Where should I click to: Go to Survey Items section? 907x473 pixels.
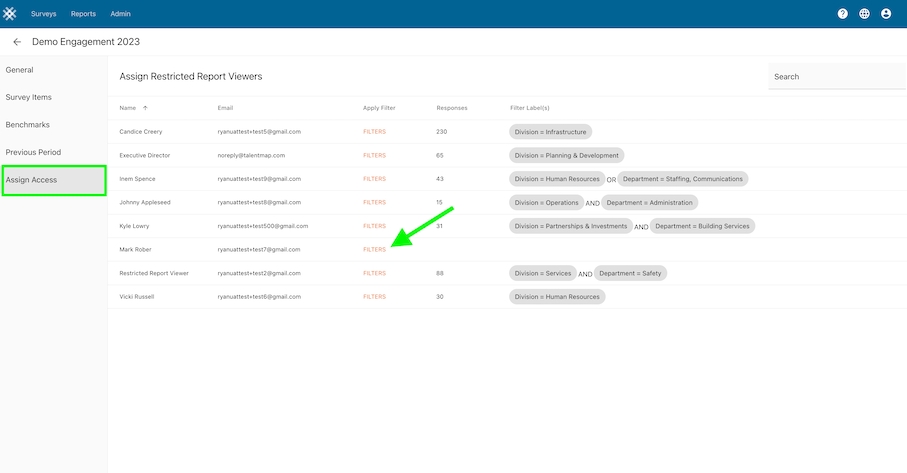pos(29,97)
